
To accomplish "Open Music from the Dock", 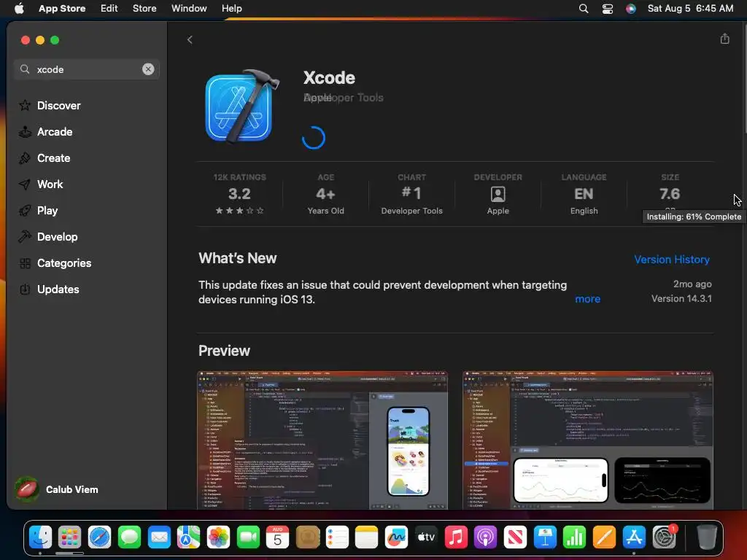I will pos(455,537).
